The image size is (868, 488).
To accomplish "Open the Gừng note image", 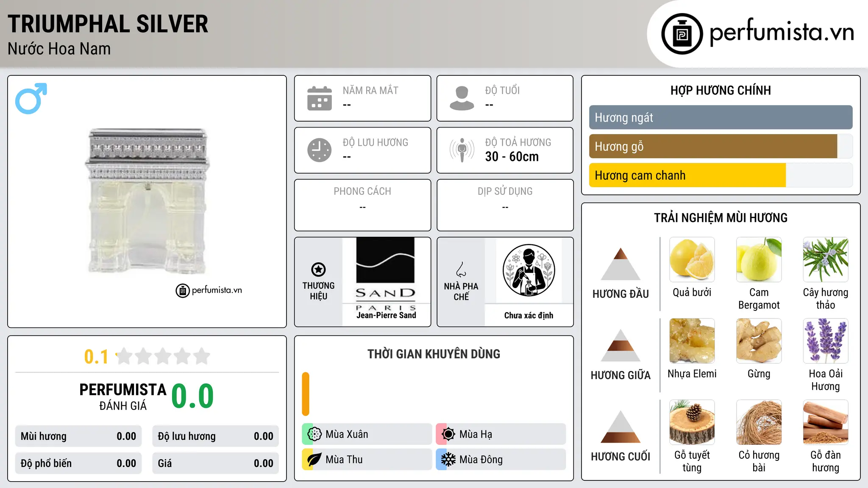I will point(759,341).
